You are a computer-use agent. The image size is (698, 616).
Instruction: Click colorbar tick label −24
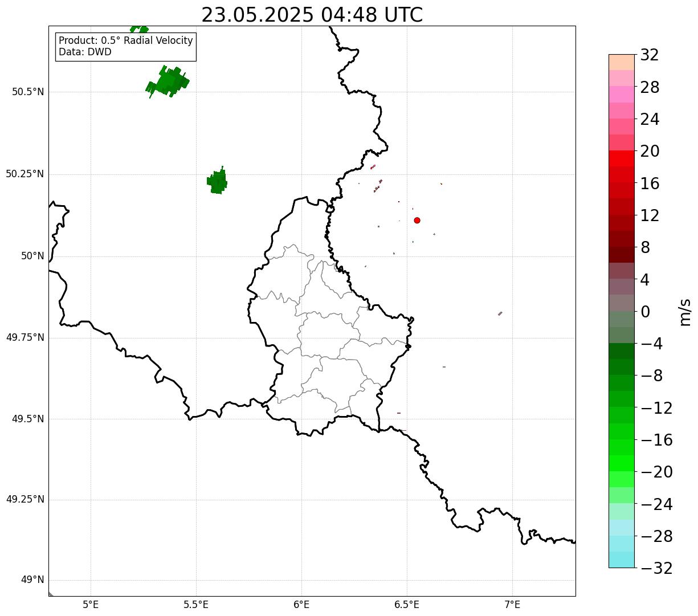click(x=656, y=504)
